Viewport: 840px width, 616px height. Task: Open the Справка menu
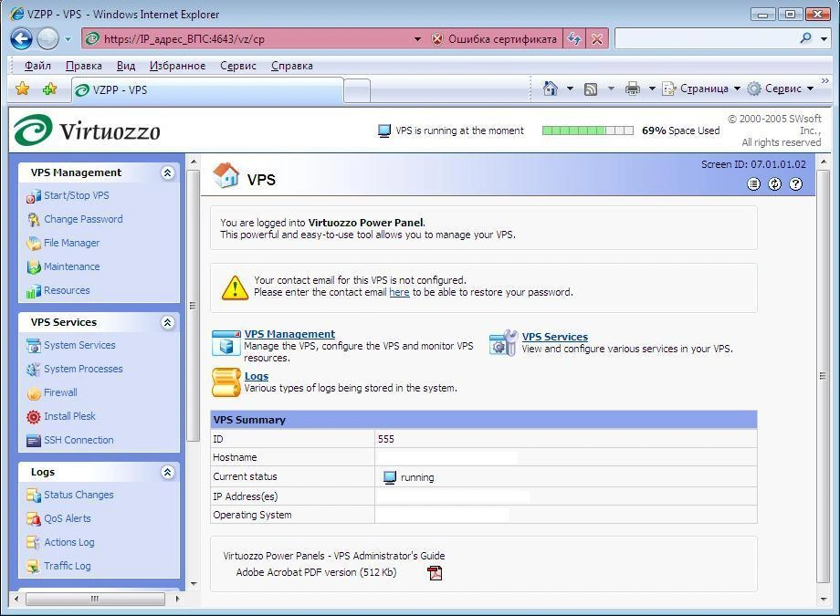pos(292,66)
